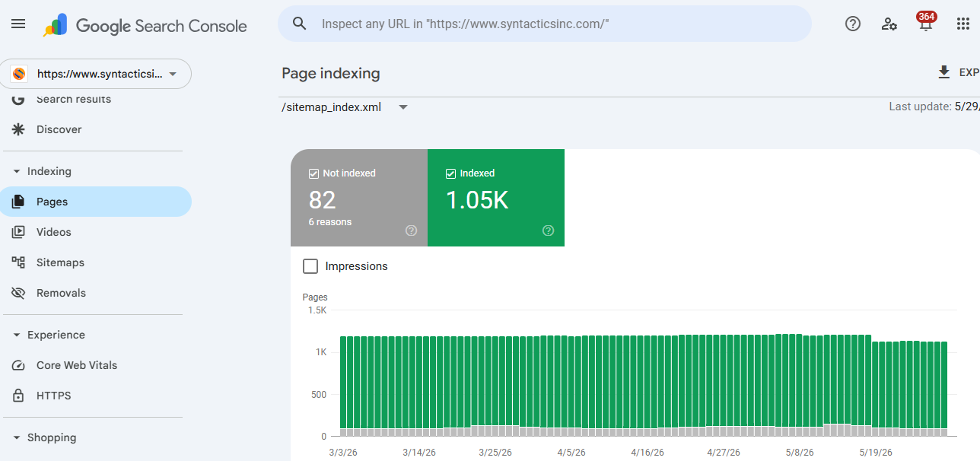Click the 3/3/26 chart date label
Image resolution: width=980 pixels, height=461 pixels.
click(344, 452)
